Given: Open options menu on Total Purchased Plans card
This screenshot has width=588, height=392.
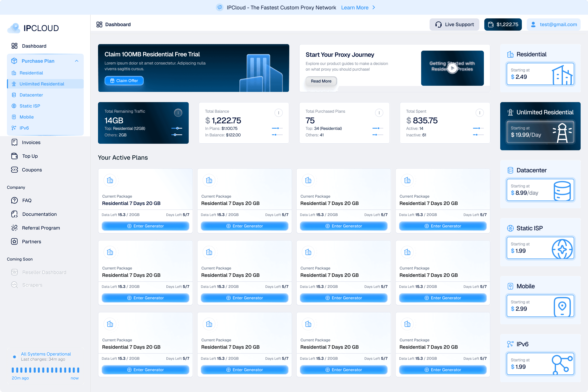Looking at the screenshot, I should (379, 113).
